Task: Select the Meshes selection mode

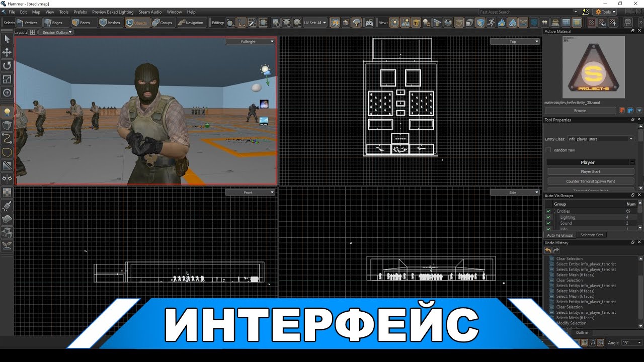Action: pos(110,23)
